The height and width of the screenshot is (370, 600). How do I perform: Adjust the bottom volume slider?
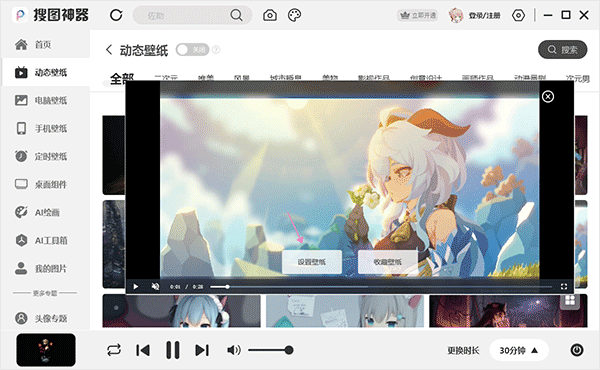coord(271,350)
